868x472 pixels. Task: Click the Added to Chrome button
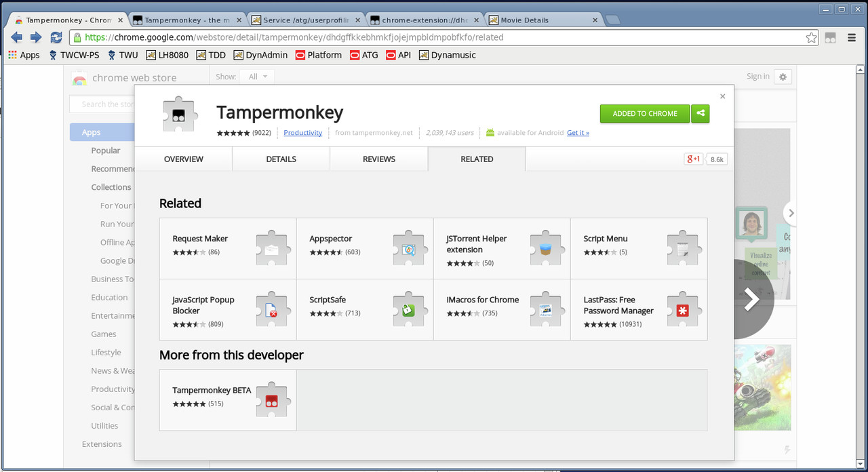tap(645, 113)
